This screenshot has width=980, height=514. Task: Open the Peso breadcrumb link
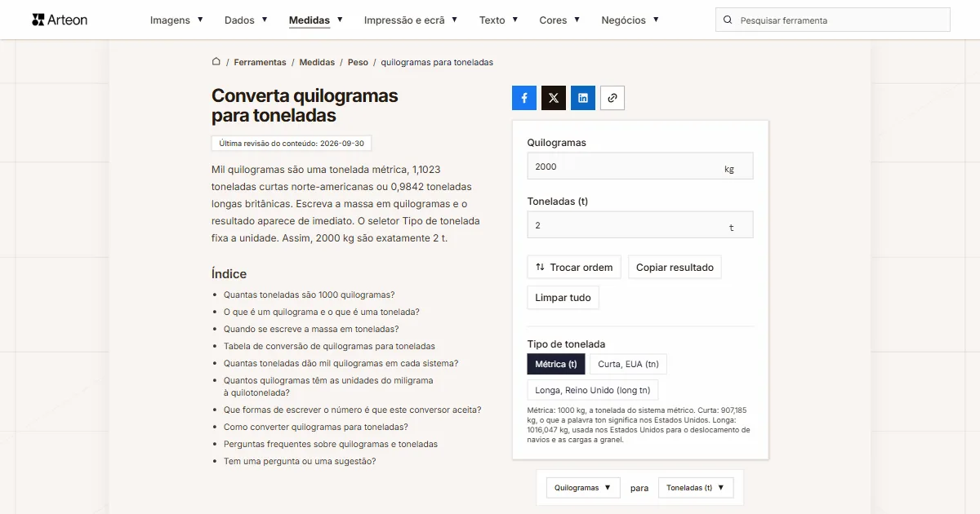point(358,62)
